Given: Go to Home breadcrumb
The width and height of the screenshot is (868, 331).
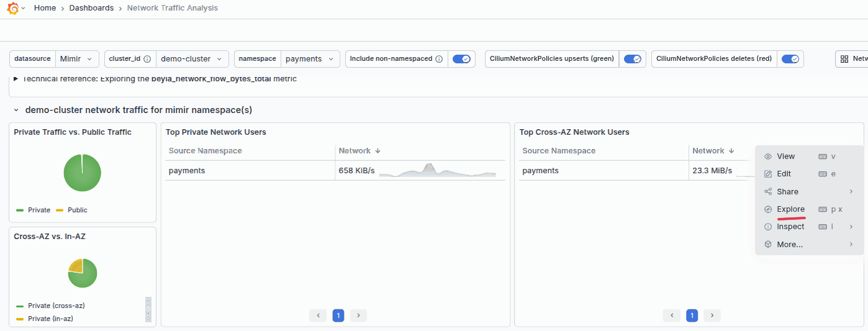Looking at the screenshot, I should pos(45,8).
